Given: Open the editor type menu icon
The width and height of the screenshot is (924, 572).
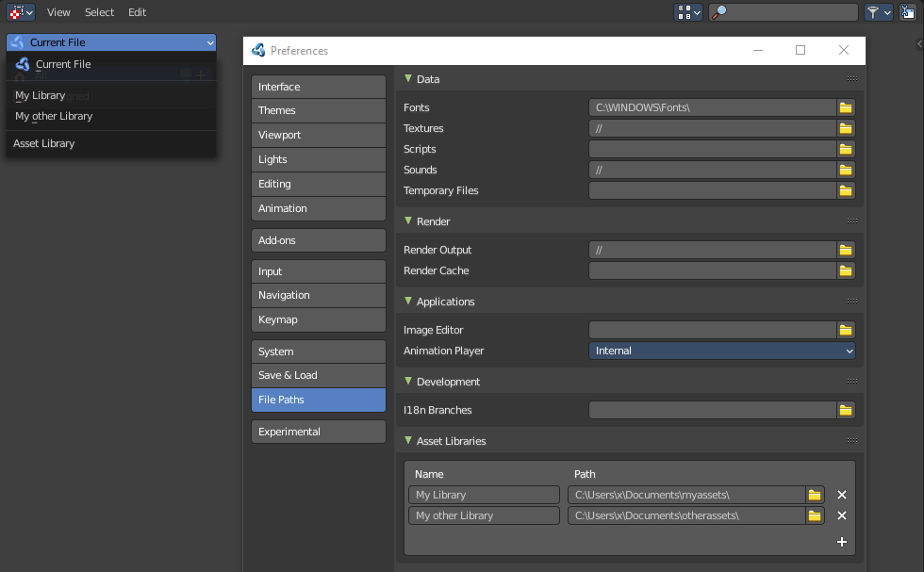Looking at the screenshot, I should tap(21, 12).
